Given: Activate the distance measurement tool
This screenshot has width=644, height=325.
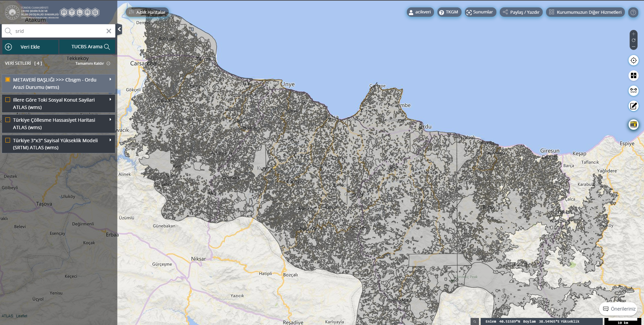Looking at the screenshot, I should click(633, 91).
